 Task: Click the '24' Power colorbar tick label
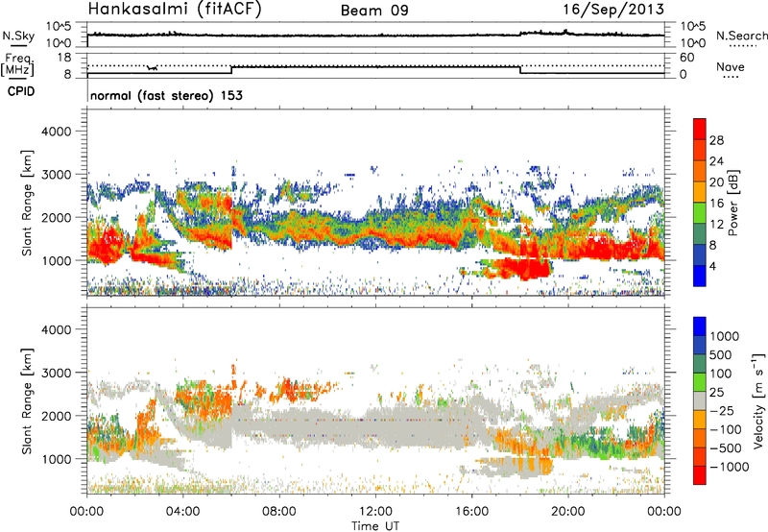pos(716,161)
